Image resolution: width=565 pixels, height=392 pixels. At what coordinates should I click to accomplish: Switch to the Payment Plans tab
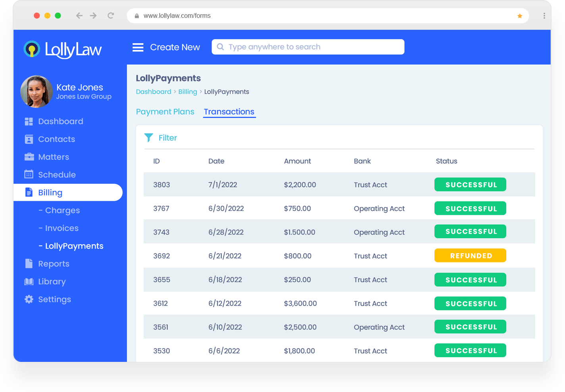click(x=165, y=112)
